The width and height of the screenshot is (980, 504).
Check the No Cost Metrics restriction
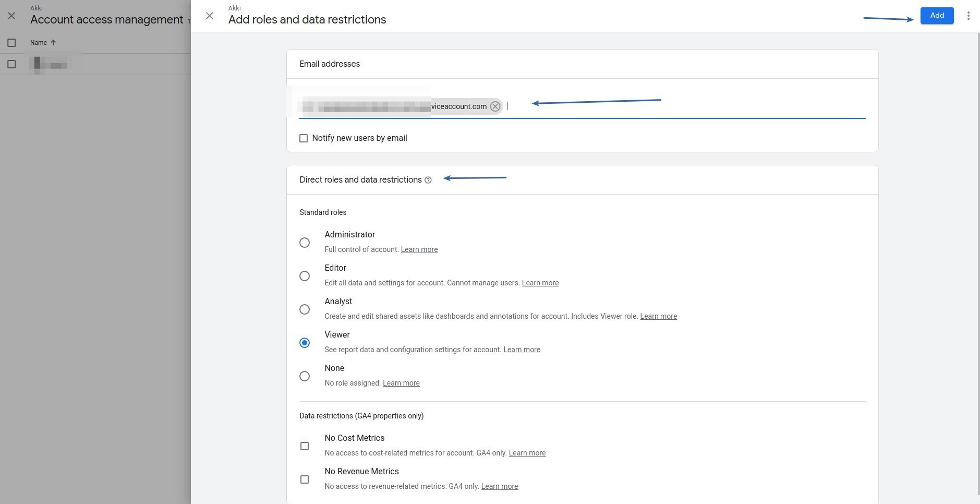[x=305, y=446]
